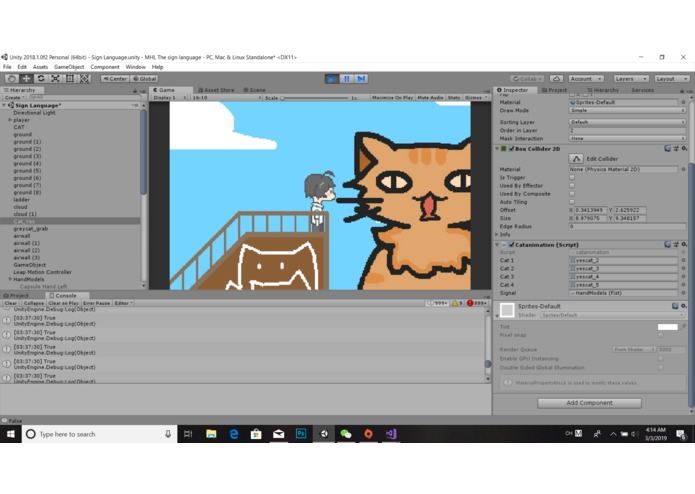Open Box Collider 2D help reference icon
The height and width of the screenshot is (494, 695).
tap(668, 149)
